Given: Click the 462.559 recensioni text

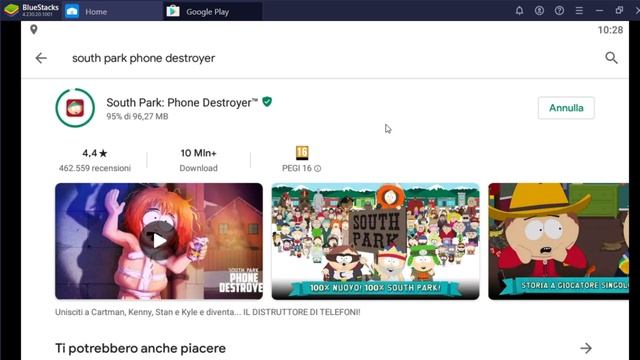Looking at the screenshot, I should (95, 168).
